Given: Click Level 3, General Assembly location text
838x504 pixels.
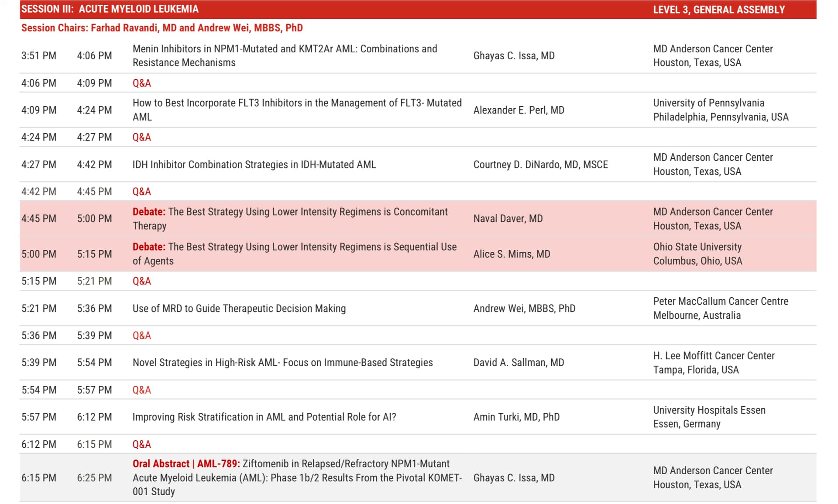Looking at the screenshot, I should tap(718, 10).
